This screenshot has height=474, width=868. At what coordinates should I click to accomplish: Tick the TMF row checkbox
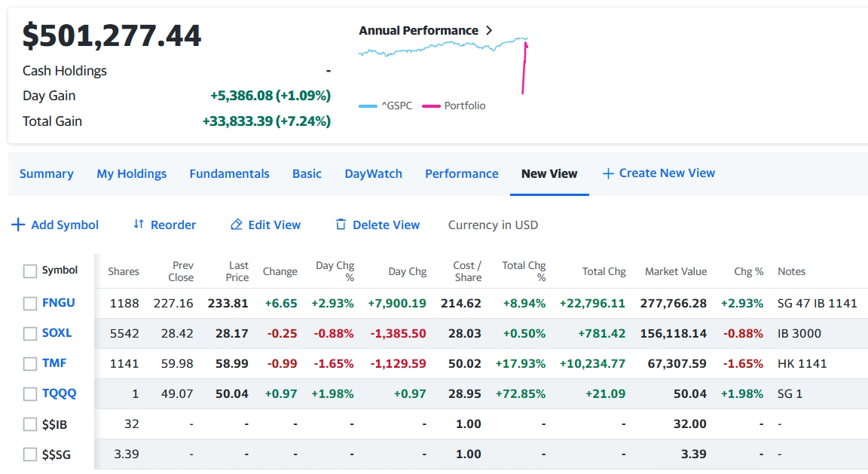pos(30,364)
